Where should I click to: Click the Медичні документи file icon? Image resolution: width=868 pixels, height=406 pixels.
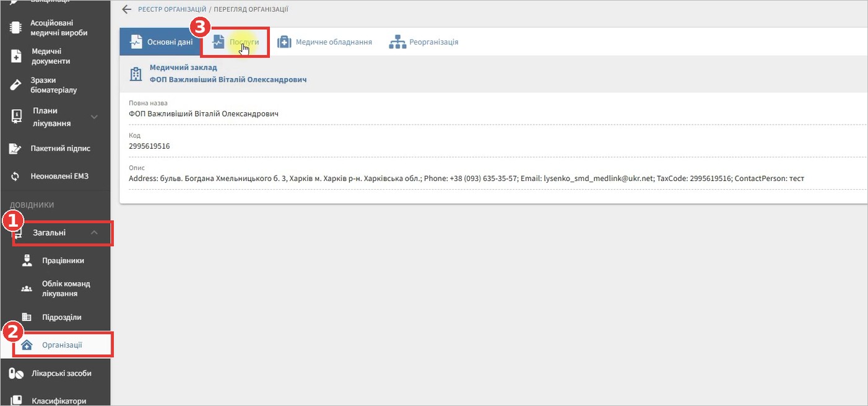pyautogui.click(x=16, y=56)
